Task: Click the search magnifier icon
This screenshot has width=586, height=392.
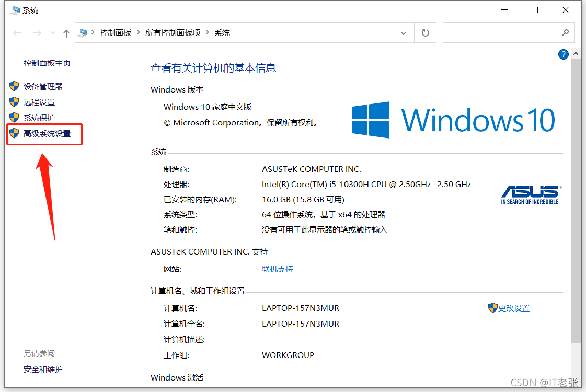Action: [565, 33]
